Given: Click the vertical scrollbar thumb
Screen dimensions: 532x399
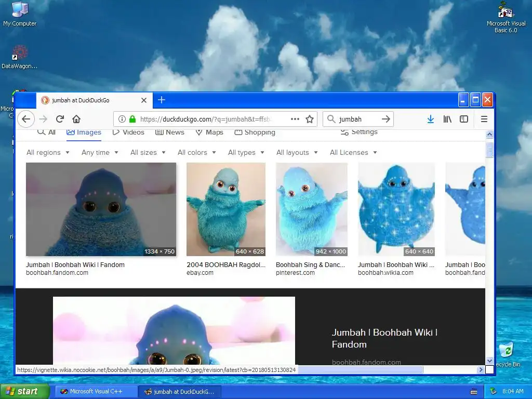Looking at the screenshot, I should pyautogui.click(x=489, y=150).
